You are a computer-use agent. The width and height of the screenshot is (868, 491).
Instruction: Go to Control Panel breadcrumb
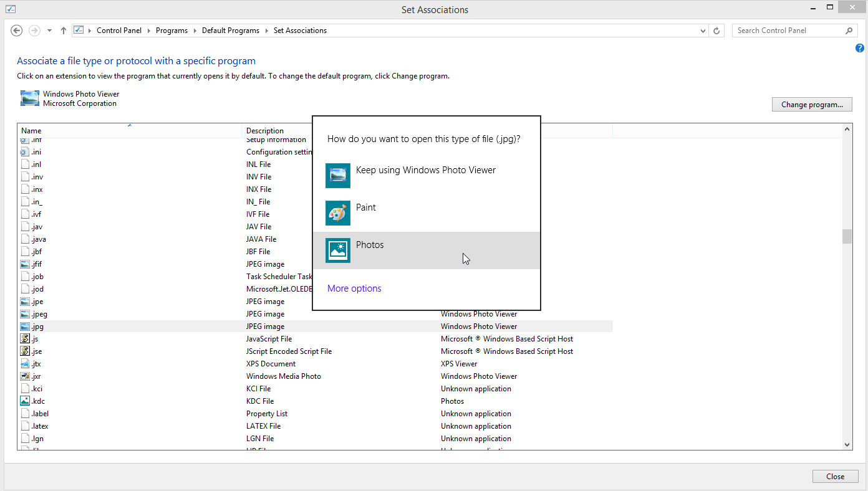click(119, 31)
